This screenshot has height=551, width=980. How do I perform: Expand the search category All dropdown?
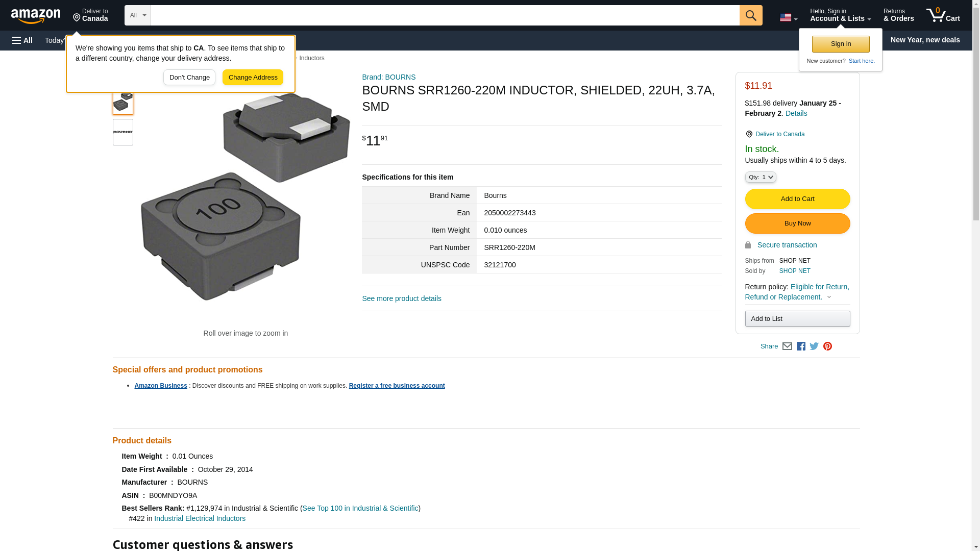[137, 15]
